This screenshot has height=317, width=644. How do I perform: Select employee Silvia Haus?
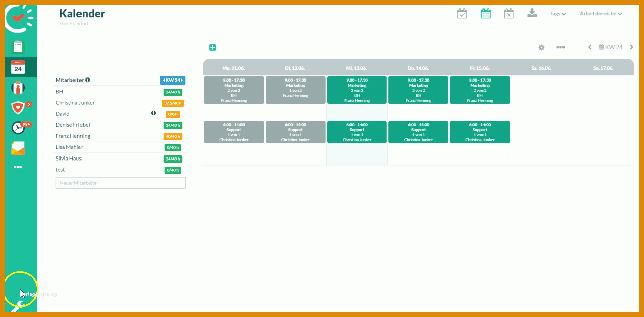coord(68,158)
